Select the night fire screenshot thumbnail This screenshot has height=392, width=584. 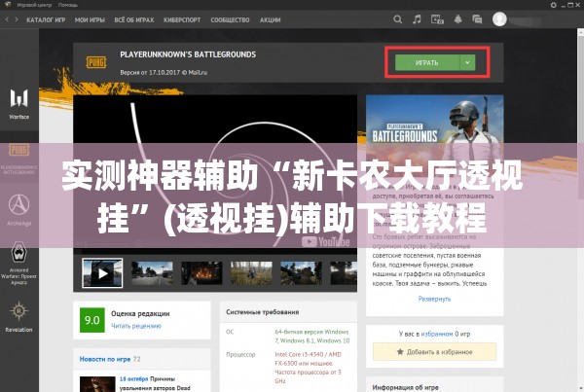click(201, 273)
